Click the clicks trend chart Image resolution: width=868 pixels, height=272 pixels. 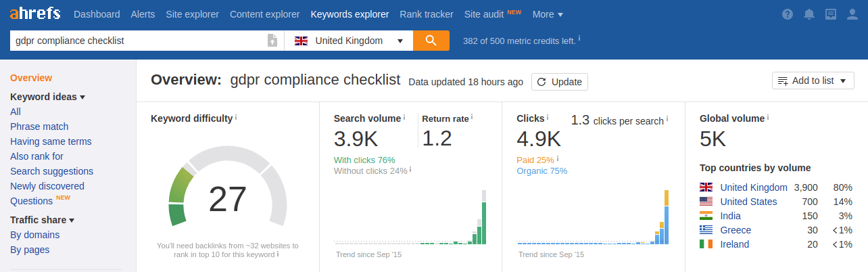pyautogui.click(x=593, y=218)
